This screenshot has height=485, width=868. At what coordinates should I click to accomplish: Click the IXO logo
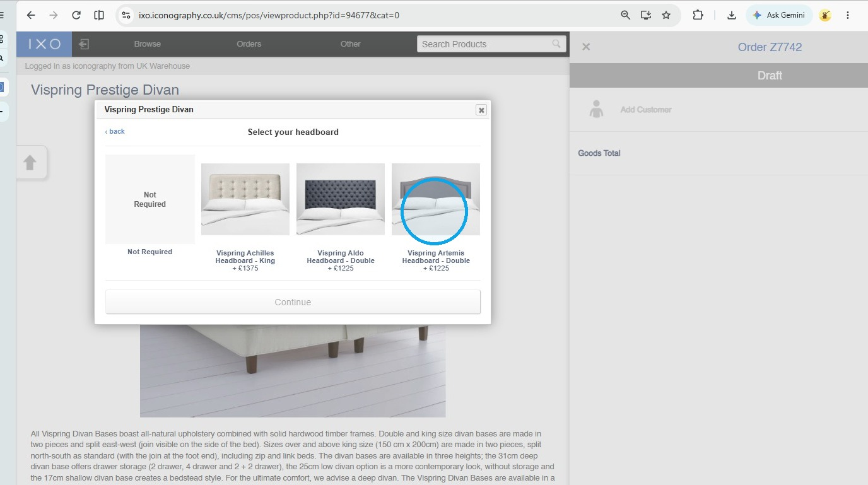point(44,44)
